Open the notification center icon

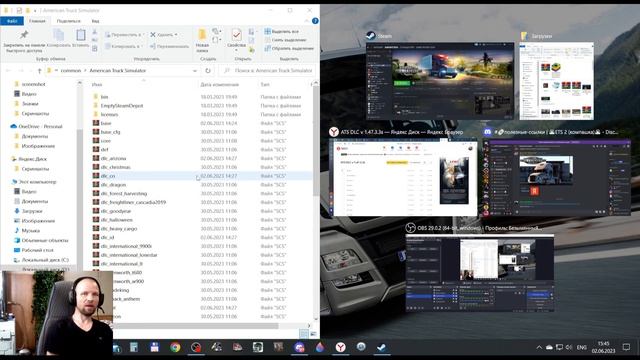626,347
